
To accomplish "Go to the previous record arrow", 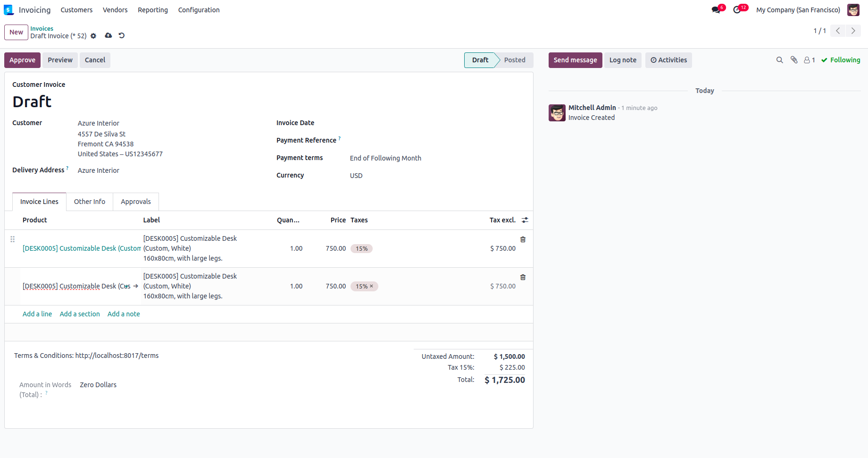I will click(838, 31).
